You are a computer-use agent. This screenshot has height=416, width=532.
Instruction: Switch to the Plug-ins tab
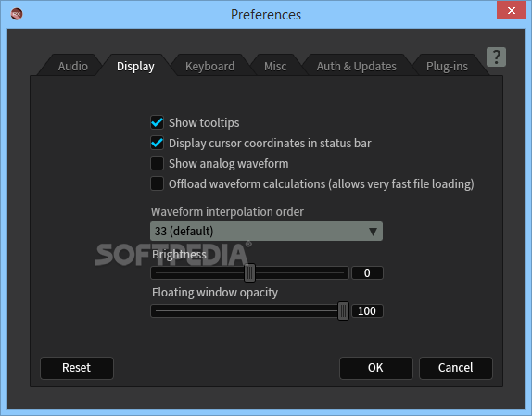click(447, 66)
